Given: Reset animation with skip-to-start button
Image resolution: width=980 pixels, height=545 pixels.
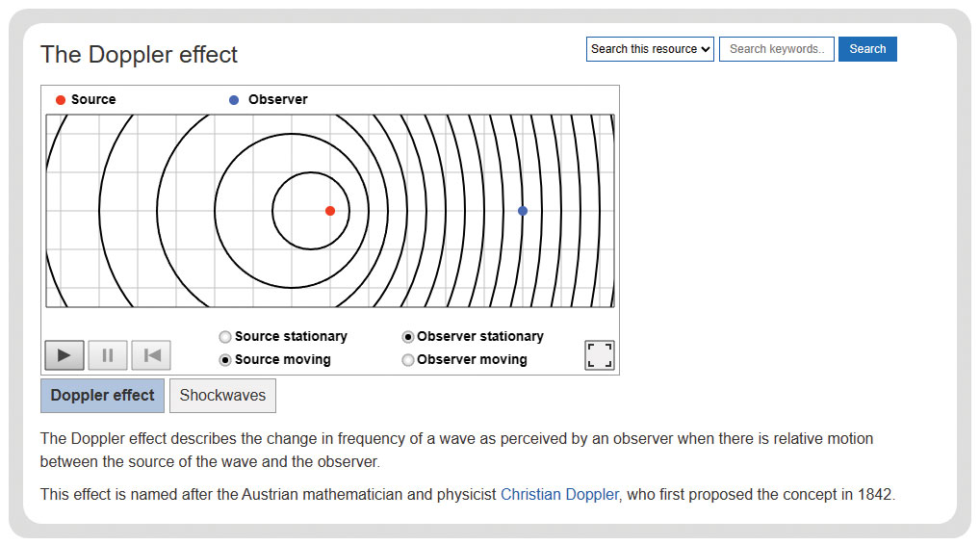Looking at the screenshot, I should tap(151, 355).
